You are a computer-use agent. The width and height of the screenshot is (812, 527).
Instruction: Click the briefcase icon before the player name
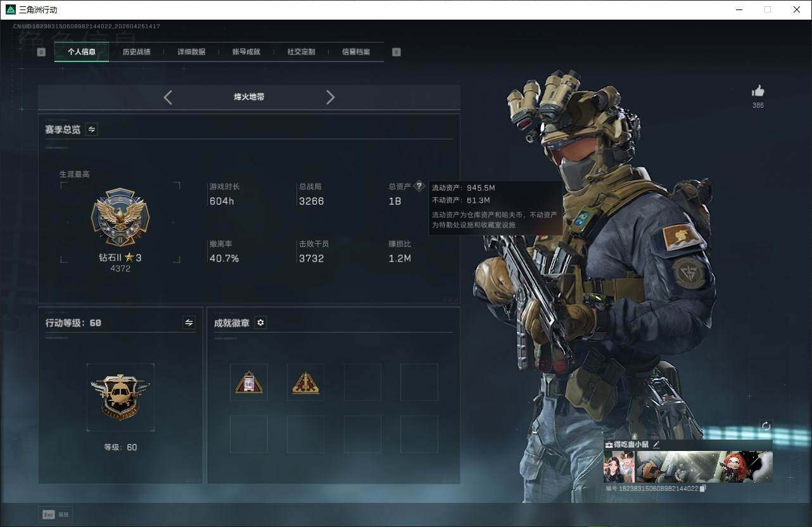[609, 445]
